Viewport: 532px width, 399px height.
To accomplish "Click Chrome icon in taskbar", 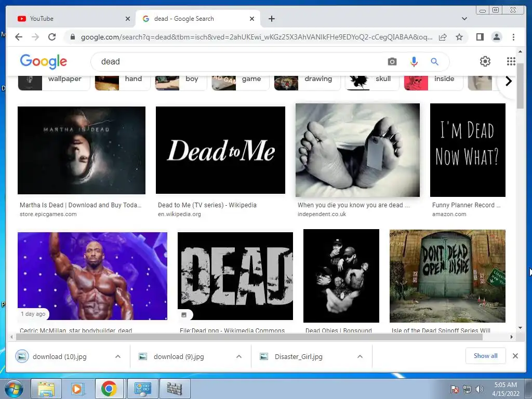I will pyautogui.click(x=109, y=389).
